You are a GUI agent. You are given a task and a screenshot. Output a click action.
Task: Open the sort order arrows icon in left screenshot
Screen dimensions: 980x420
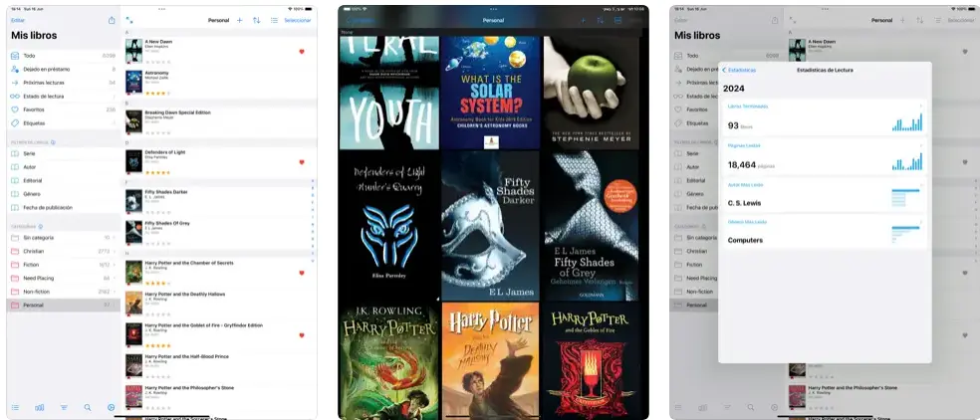(256, 20)
